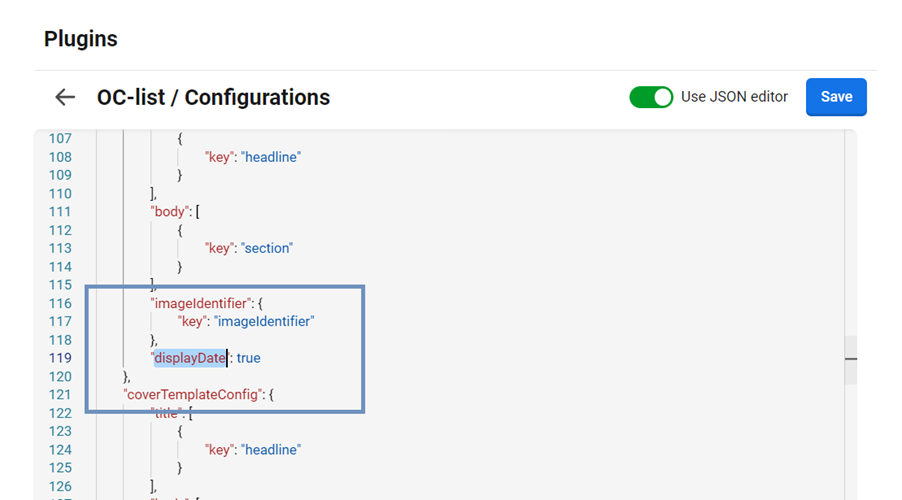Viewport: 902px width, 500px height.
Task: Click the OC-list / Configurations title
Action: click(213, 97)
